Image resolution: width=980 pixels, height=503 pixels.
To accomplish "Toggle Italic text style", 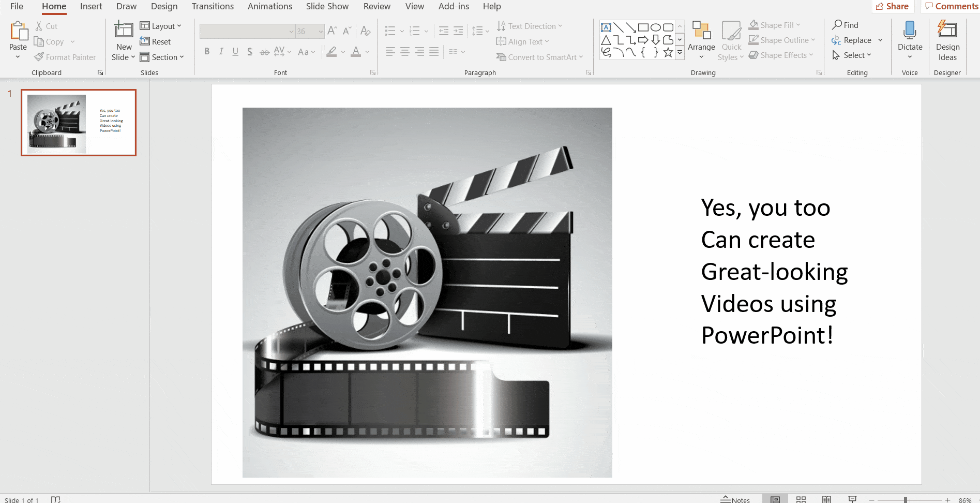I will click(x=221, y=52).
